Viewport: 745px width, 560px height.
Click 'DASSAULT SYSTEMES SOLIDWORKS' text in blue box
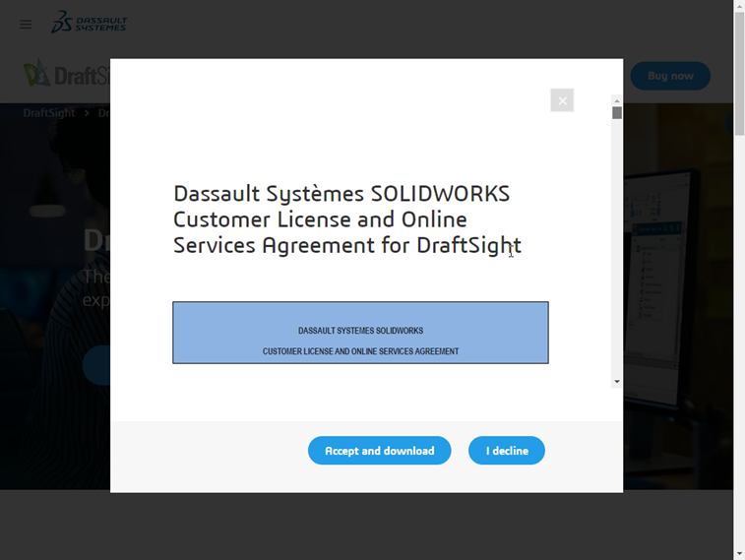coord(360,331)
